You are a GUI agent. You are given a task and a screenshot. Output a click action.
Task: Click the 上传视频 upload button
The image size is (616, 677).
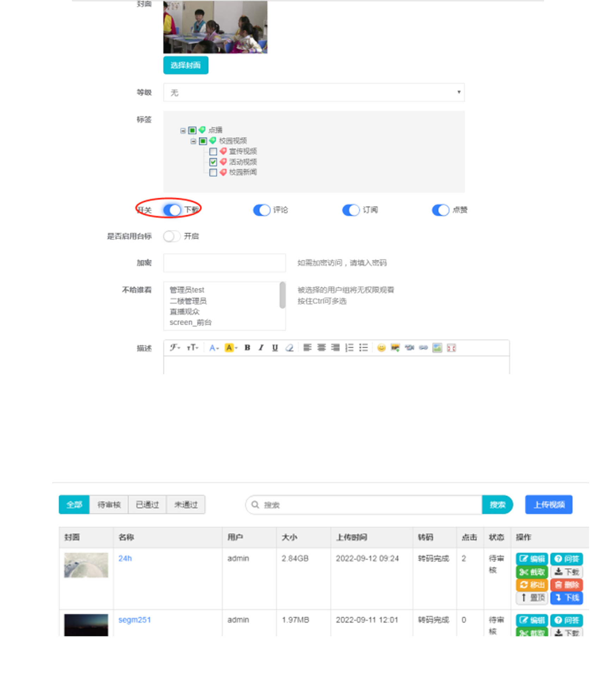point(548,505)
